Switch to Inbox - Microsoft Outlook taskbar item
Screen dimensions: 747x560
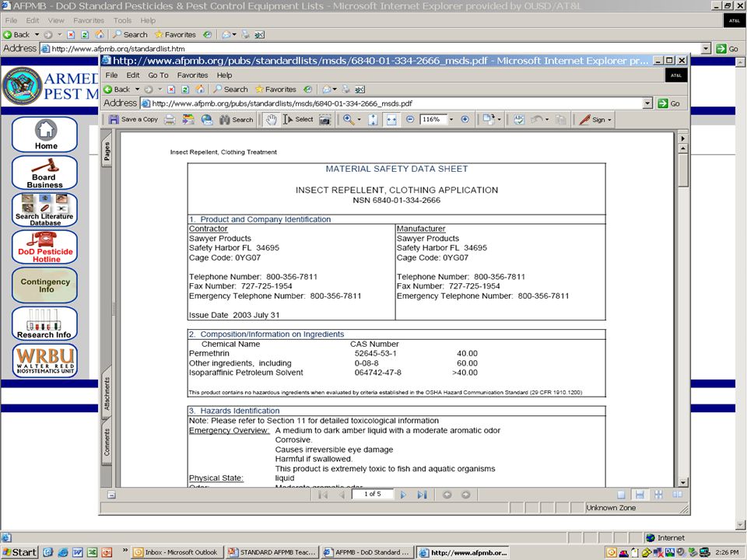[x=177, y=552]
